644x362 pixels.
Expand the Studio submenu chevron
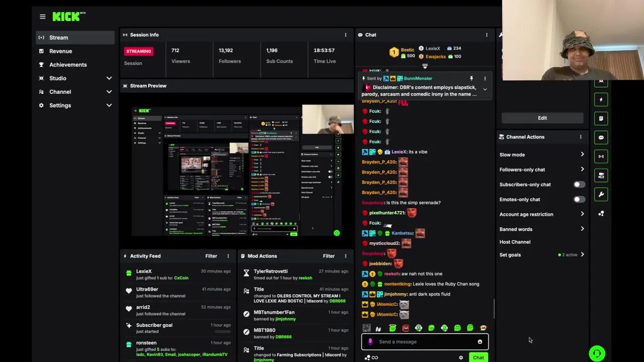[109, 78]
